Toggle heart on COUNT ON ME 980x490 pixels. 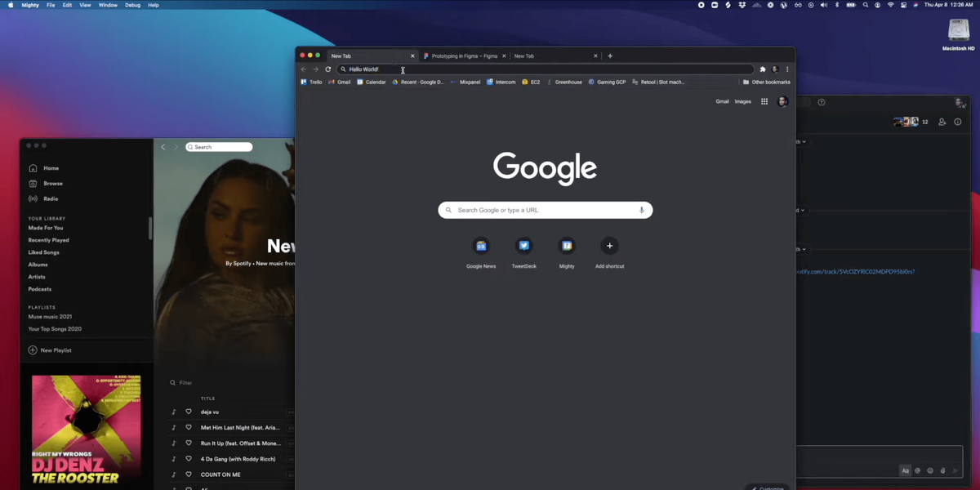[189, 474]
